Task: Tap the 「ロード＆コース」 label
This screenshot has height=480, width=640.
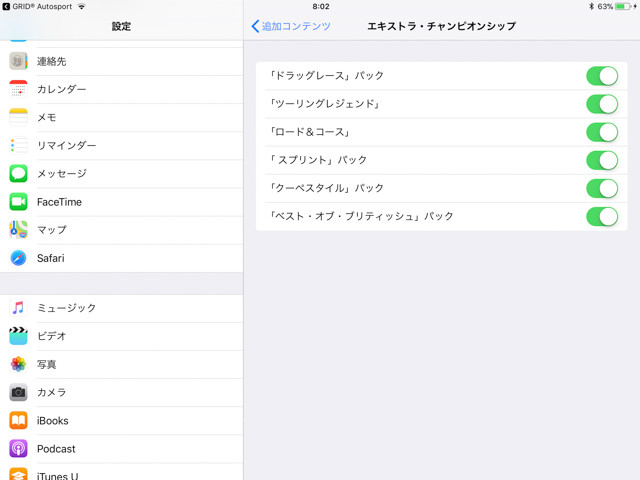Action: pos(310,132)
